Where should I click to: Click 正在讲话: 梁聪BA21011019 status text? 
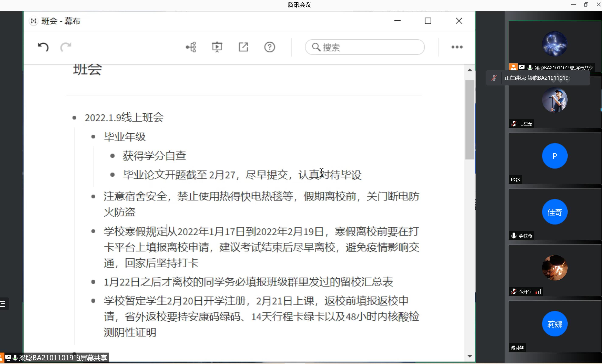pos(537,78)
